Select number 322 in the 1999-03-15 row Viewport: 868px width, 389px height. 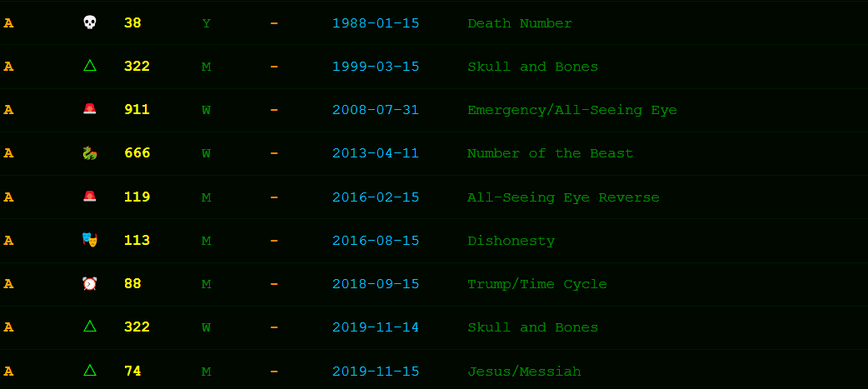[137, 67]
